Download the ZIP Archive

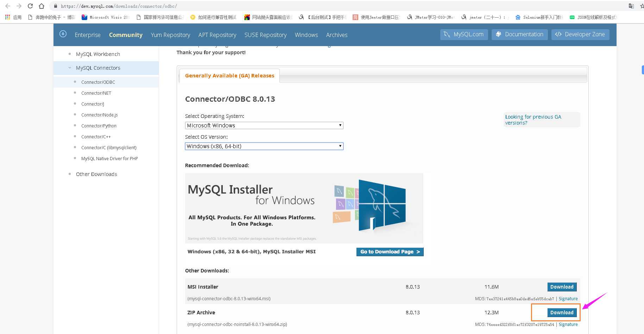[x=562, y=313]
